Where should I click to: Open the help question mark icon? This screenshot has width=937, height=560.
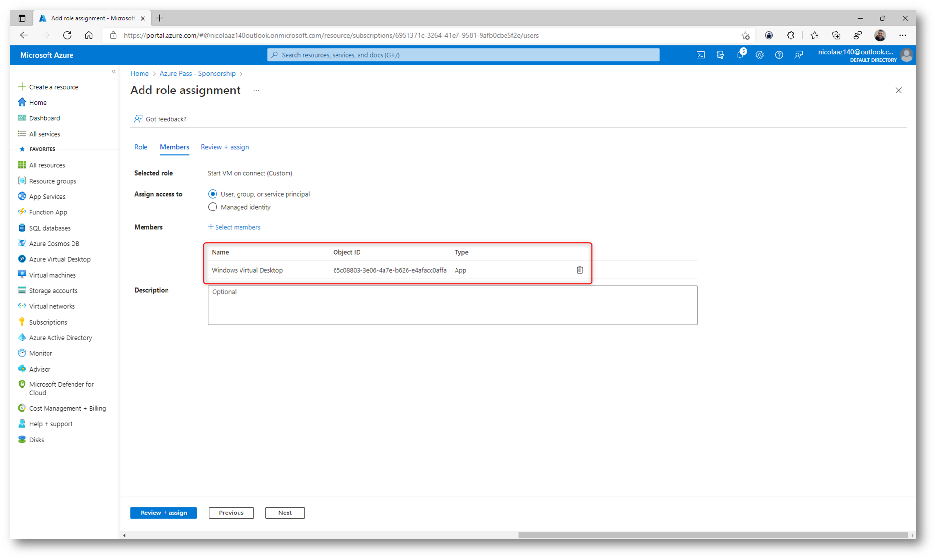click(x=779, y=55)
